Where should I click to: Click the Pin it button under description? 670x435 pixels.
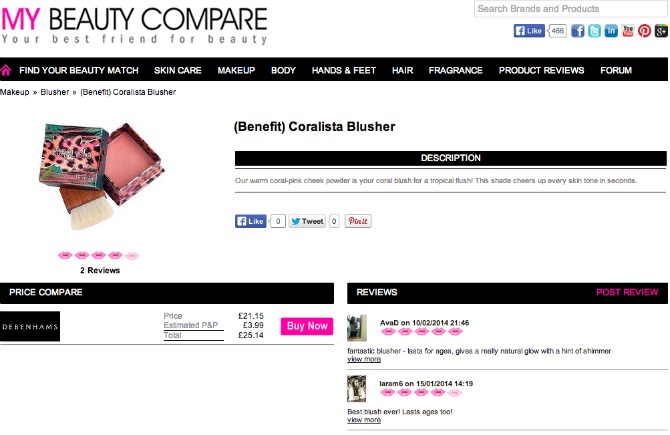(x=358, y=221)
